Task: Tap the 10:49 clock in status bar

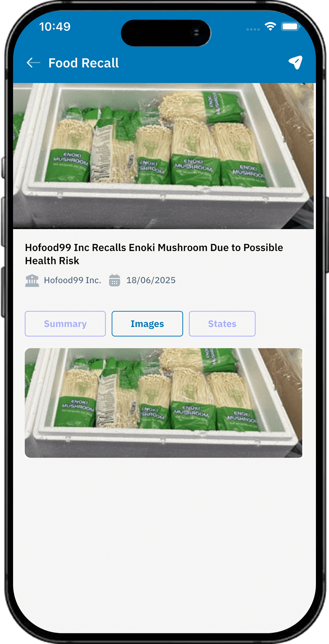Action: pos(55,27)
